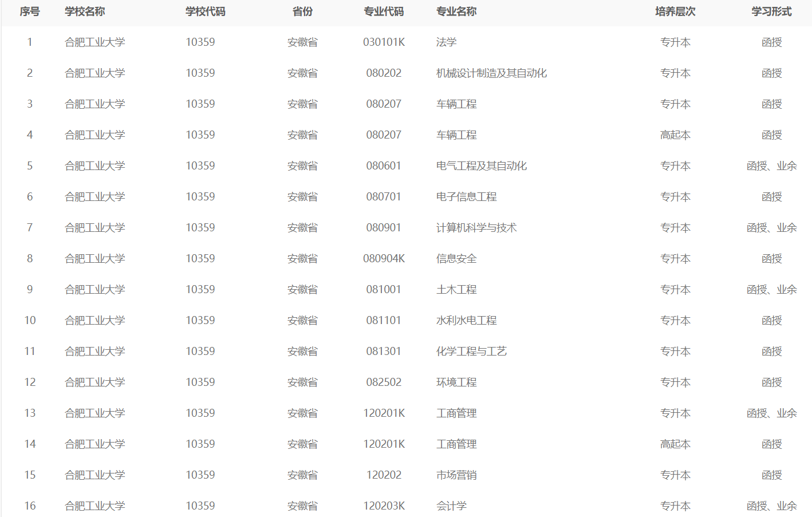Click the 专业代码 column header
Image resolution: width=812 pixels, height=517 pixels.
coord(384,11)
